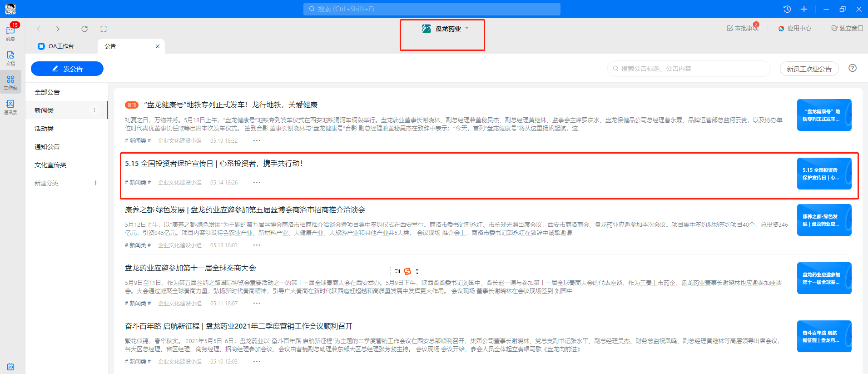Open the Messages icon in sidebar
This screenshot has width=868, height=374.
coord(10,32)
